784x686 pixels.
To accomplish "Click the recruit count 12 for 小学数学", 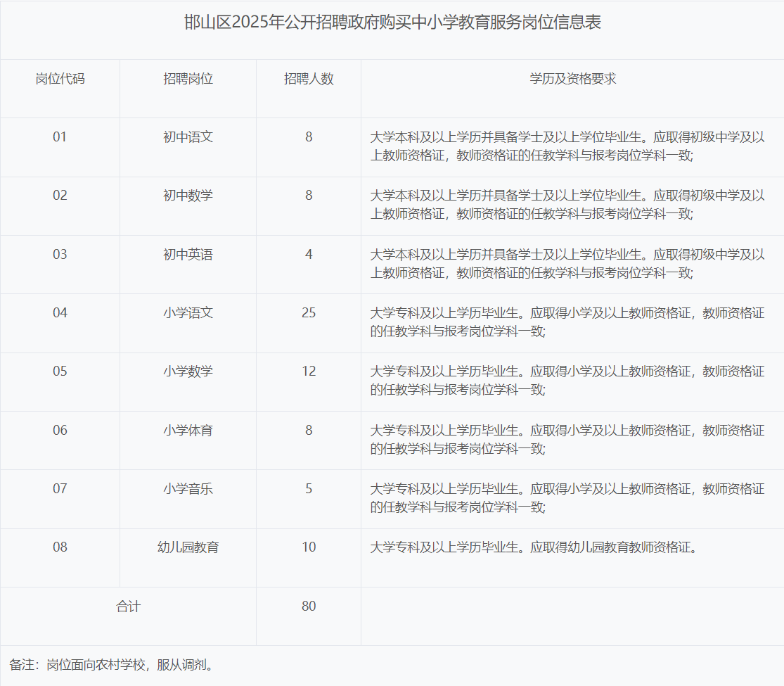I will click(309, 371).
